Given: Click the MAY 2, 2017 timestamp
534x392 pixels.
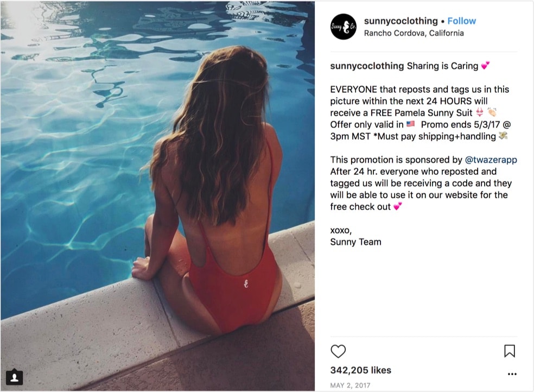Looking at the screenshot, I should (x=350, y=385).
